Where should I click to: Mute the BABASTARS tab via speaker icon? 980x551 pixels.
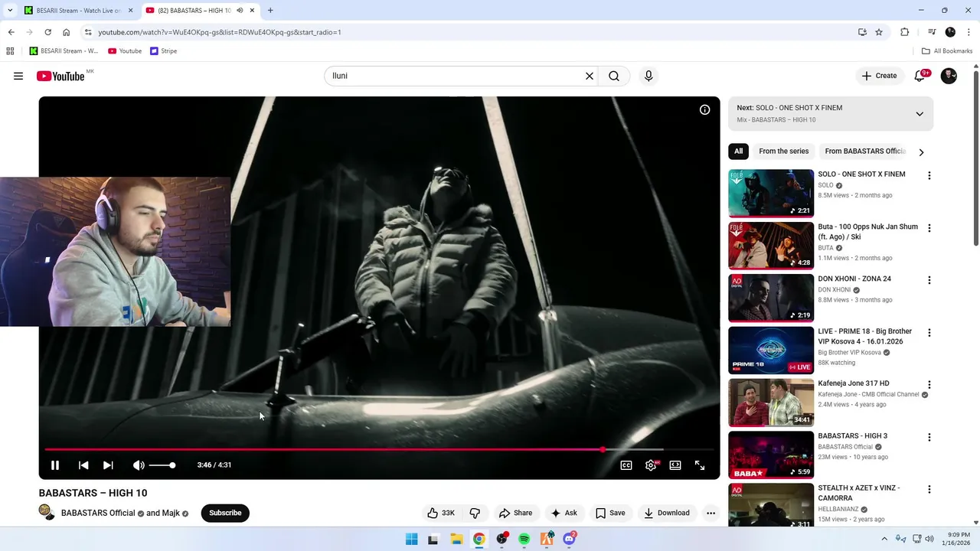coord(240,11)
